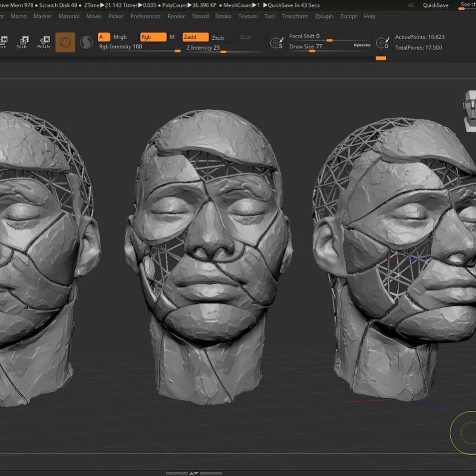Click the orange Gizmo 3D icon
Image resolution: width=476 pixels, height=476 pixels.
point(65,42)
